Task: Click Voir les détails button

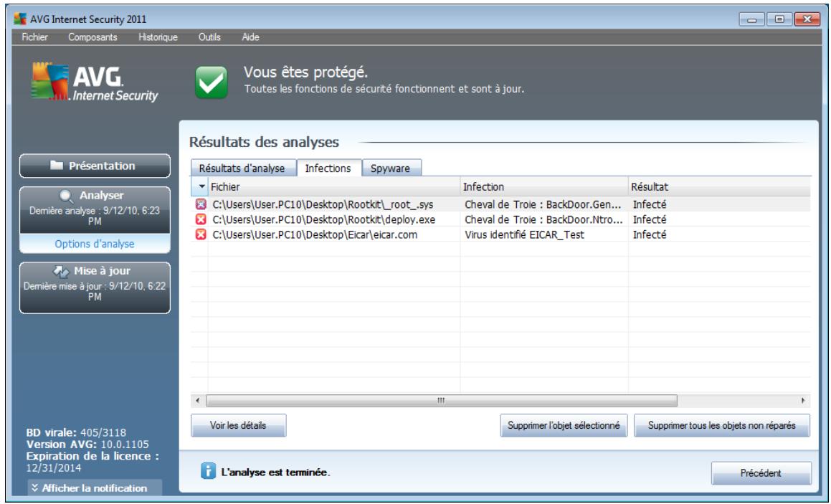Action: tap(239, 426)
